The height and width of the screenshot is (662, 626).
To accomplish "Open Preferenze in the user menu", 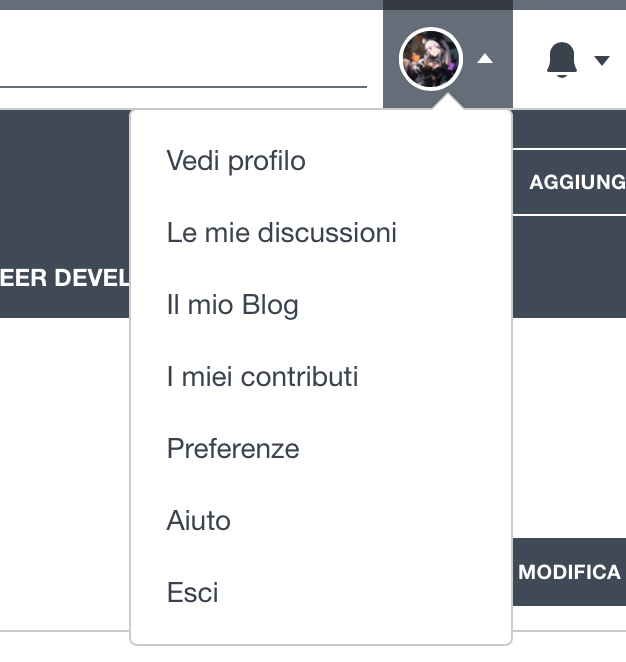I will [x=233, y=448].
